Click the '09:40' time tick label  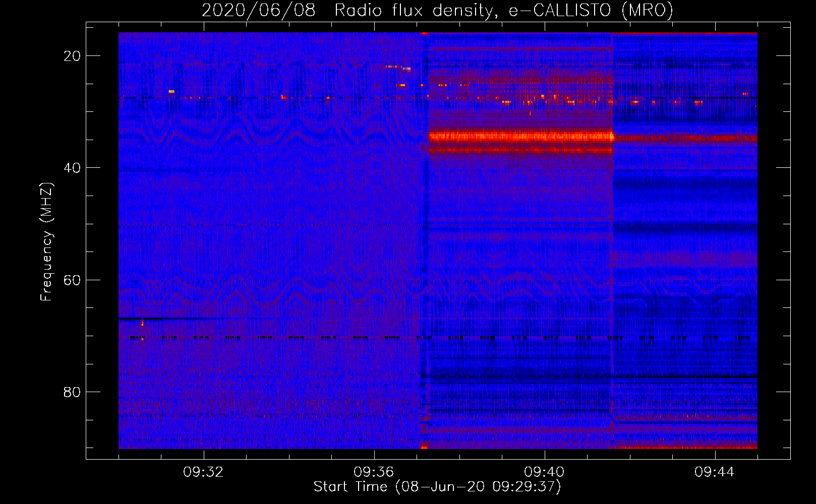[544, 472]
